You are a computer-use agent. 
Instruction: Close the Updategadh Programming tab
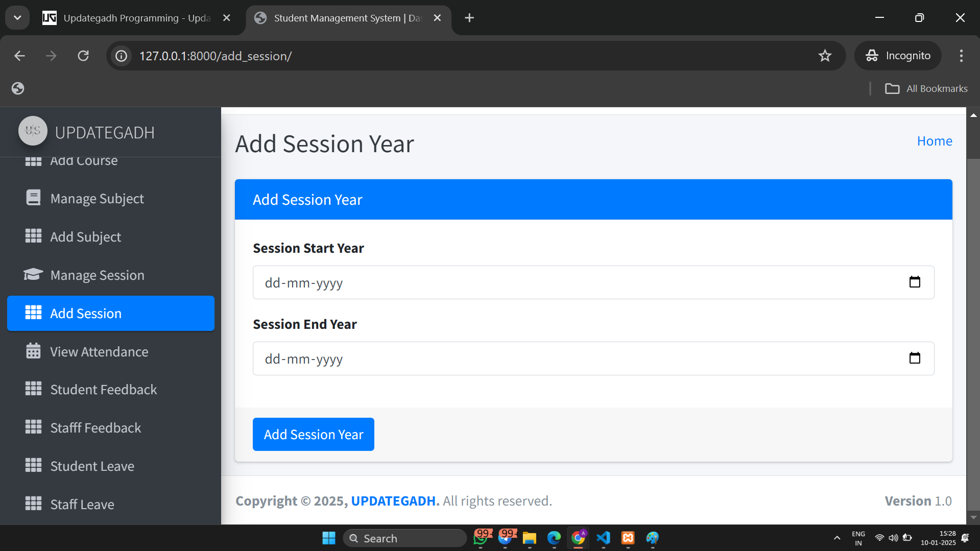[x=227, y=18]
